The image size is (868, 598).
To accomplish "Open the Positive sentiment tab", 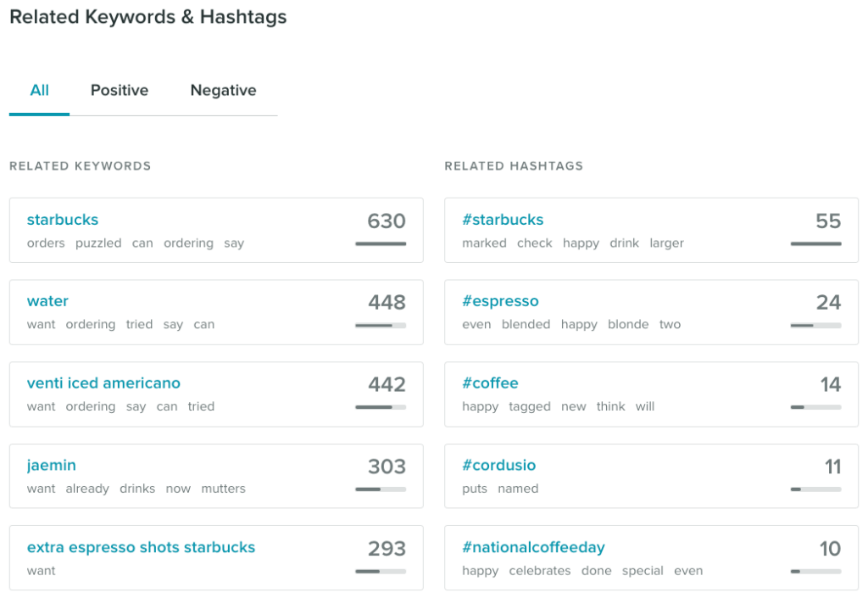I will point(120,90).
